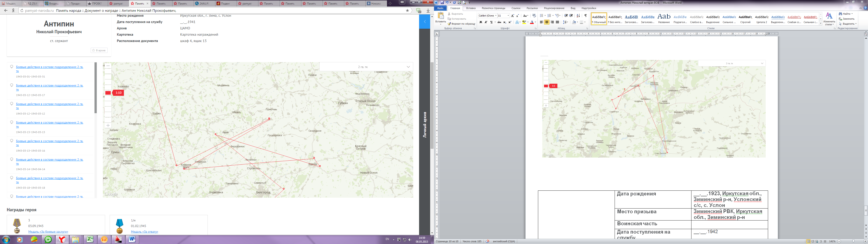Clear formatting with the eraser icon
Image resolution: width=868 pixels, height=244 pixels.
pyautogui.click(x=534, y=16)
